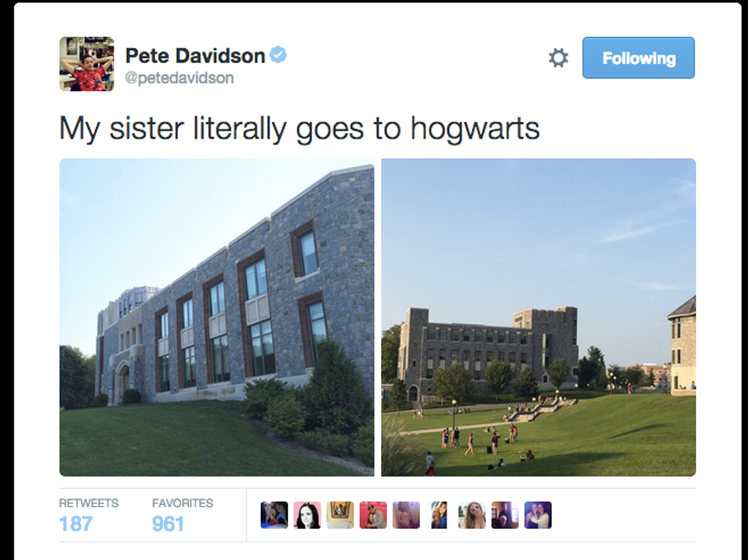This screenshot has height=560, width=748.
Task: Show the 961 favorites list
Action: click(x=182, y=516)
